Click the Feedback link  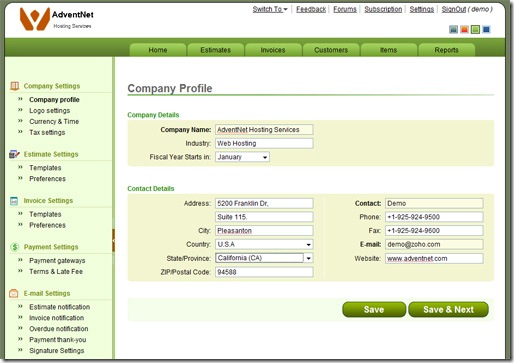pos(311,9)
